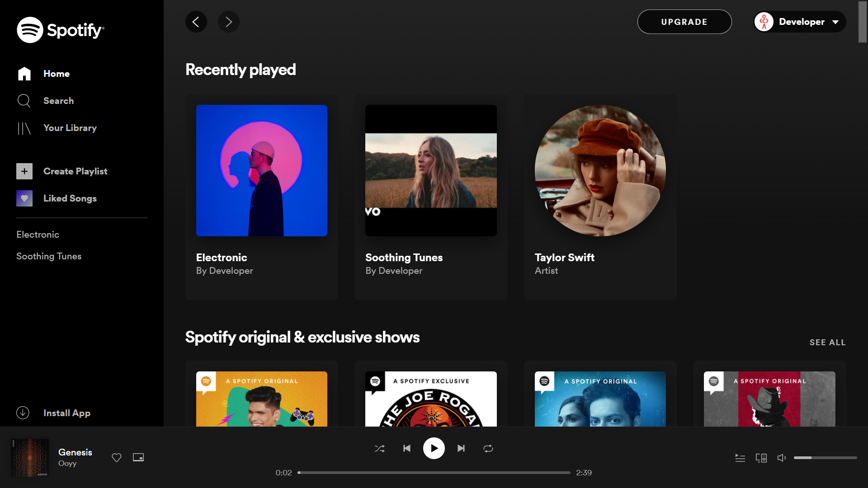Screen dimensions: 868x488
Task: Go to Your Library
Action: click(70, 128)
